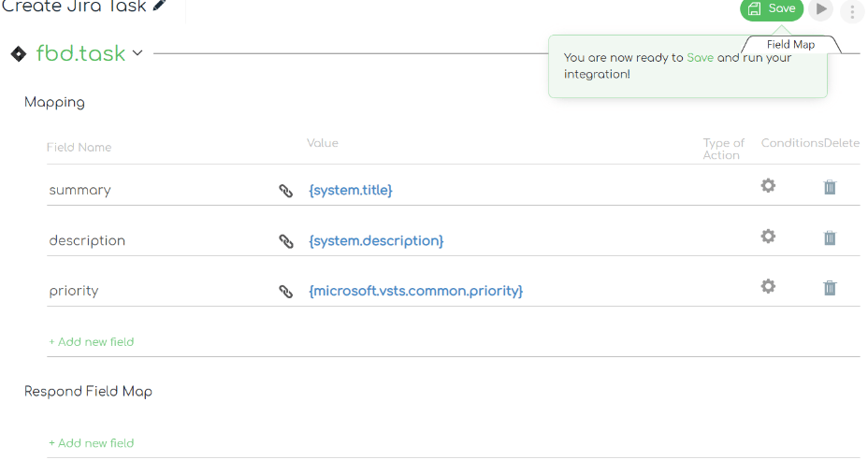Select the priority field name
868x460 pixels.
point(74,291)
